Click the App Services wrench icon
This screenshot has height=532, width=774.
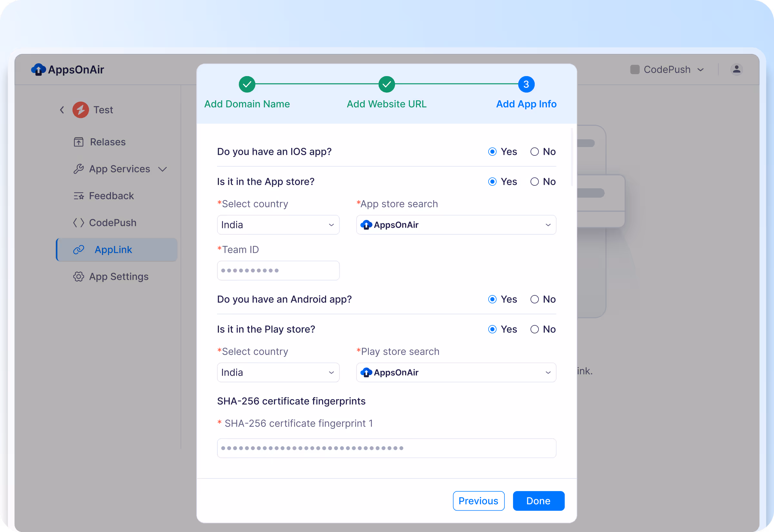point(78,169)
